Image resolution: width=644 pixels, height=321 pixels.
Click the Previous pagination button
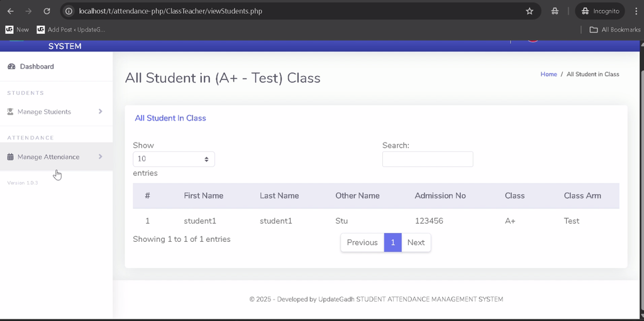click(x=362, y=242)
